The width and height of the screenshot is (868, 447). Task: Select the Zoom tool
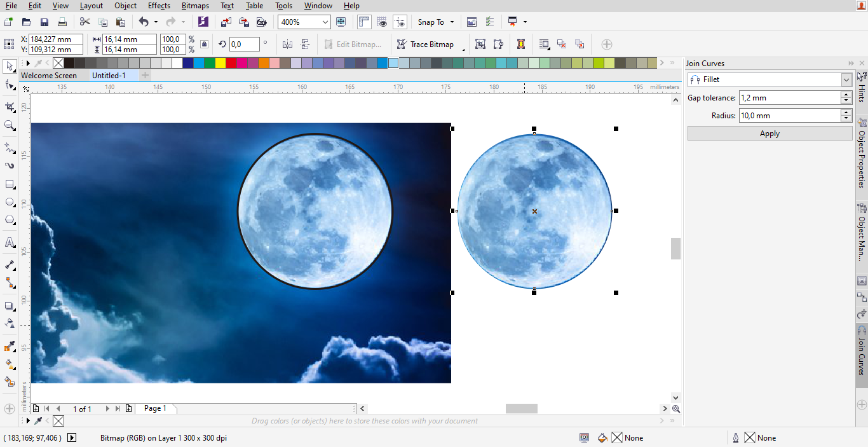coord(10,125)
